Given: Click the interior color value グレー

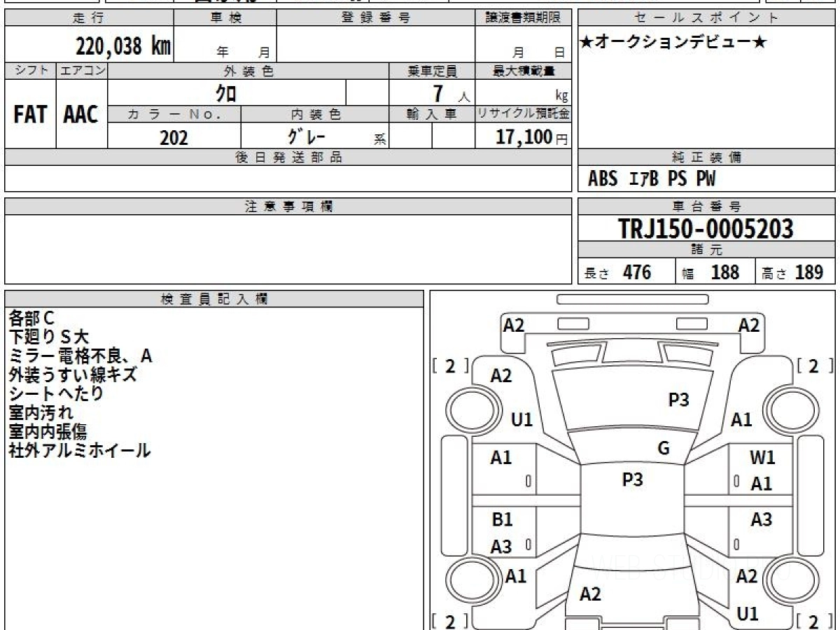Looking at the screenshot, I should click(307, 136).
